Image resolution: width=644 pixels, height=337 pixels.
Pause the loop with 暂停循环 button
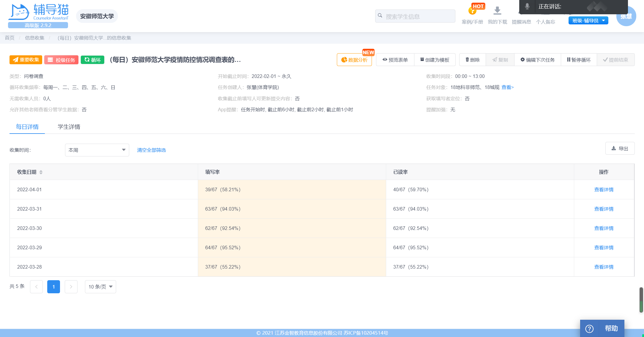click(x=579, y=60)
